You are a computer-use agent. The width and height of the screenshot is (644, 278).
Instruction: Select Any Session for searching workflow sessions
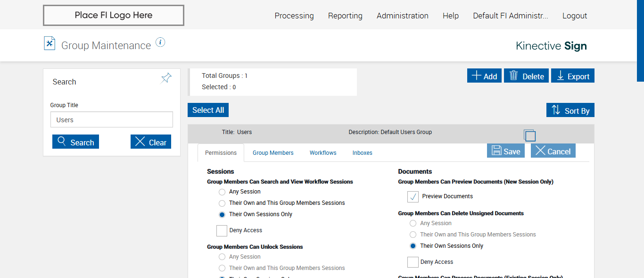coord(222,192)
